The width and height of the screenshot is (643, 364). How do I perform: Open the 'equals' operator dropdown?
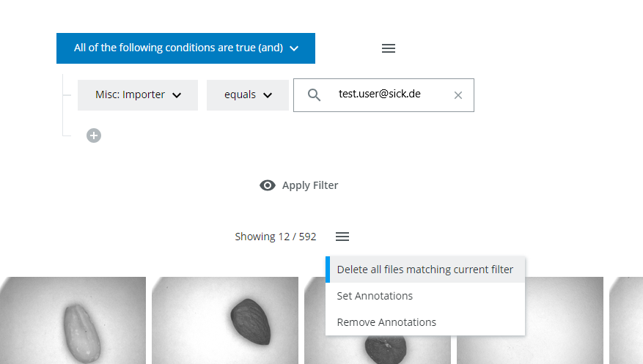248,95
